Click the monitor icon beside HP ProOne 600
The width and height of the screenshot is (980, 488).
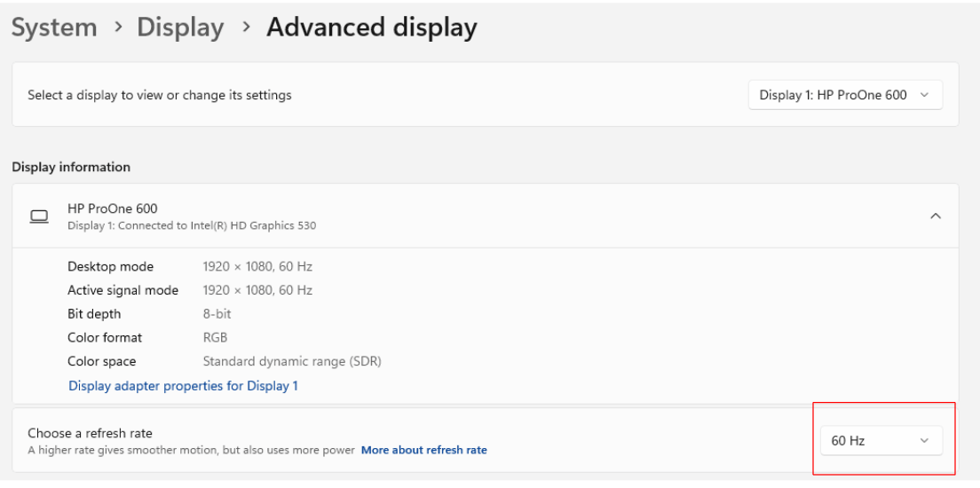tap(39, 216)
